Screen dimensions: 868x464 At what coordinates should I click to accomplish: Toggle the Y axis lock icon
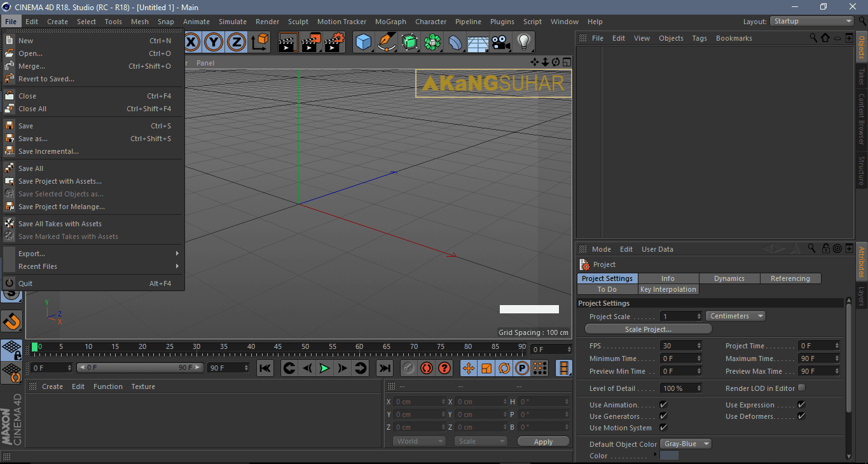point(214,43)
